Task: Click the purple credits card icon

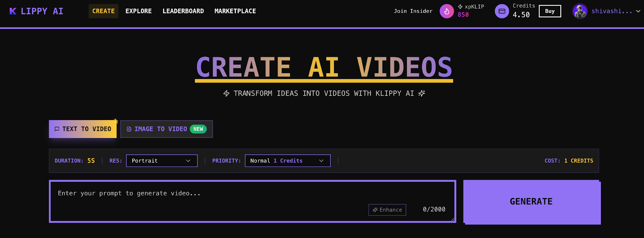Action: click(x=502, y=11)
